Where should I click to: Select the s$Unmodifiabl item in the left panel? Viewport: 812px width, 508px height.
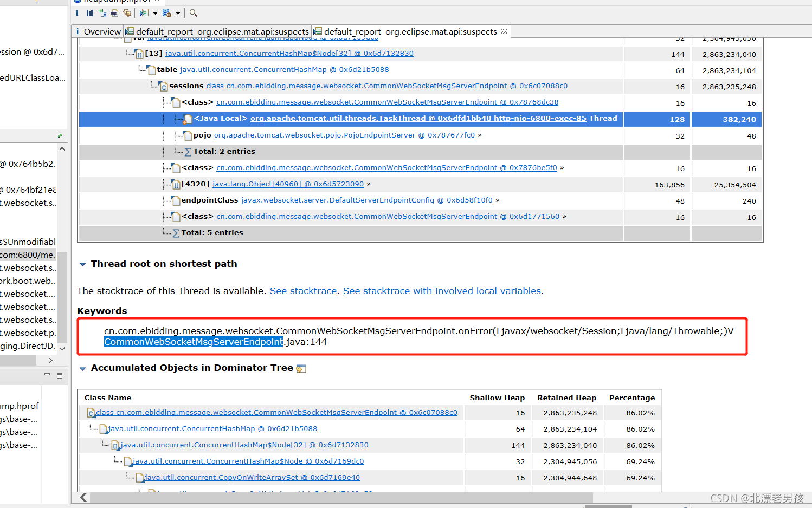pyautogui.click(x=28, y=242)
